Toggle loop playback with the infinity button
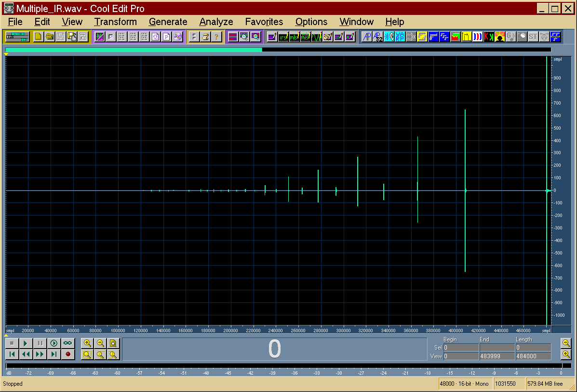577x392 pixels. (x=67, y=343)
